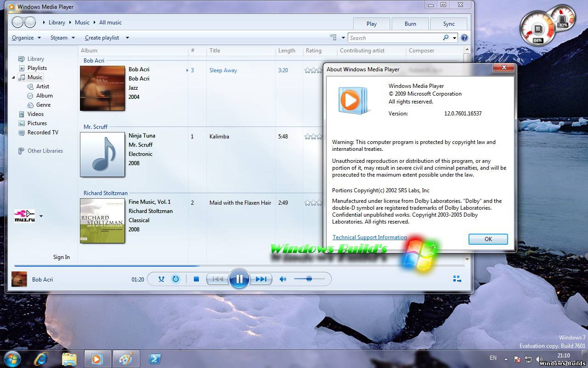The height and width of the screenshot is (368, 588).
Task: Click Library in the breadcrumb path
Action: tap(57, 22)
